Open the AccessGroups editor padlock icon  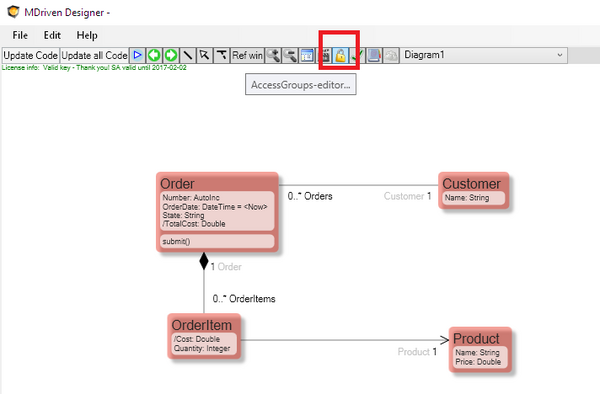click(341, 55)
